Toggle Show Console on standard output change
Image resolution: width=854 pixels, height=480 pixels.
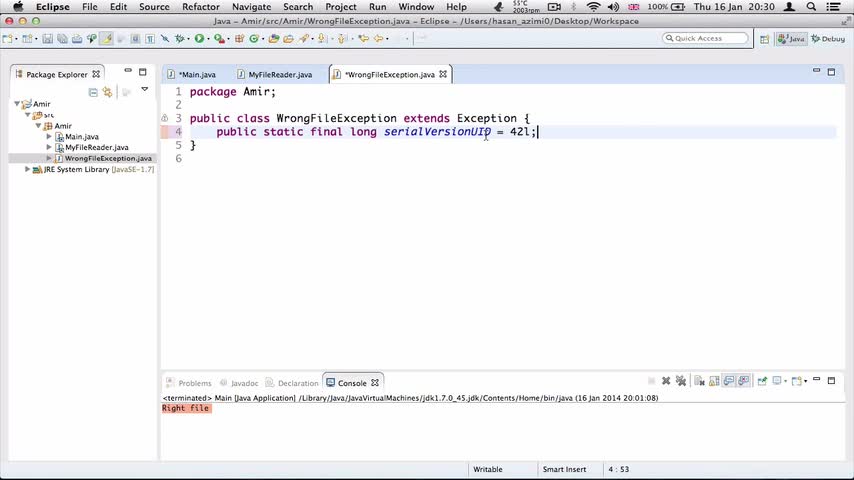pos(729,381)
